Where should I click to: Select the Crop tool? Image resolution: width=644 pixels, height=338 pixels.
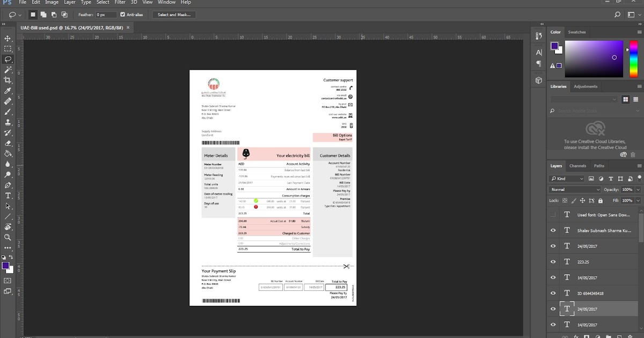click(8, 80)
